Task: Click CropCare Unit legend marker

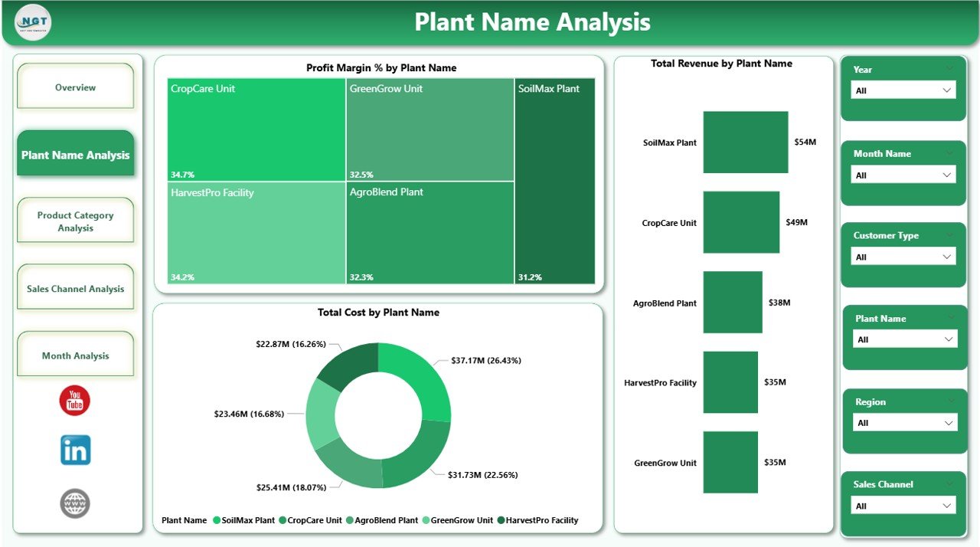Action: (280, 520)
